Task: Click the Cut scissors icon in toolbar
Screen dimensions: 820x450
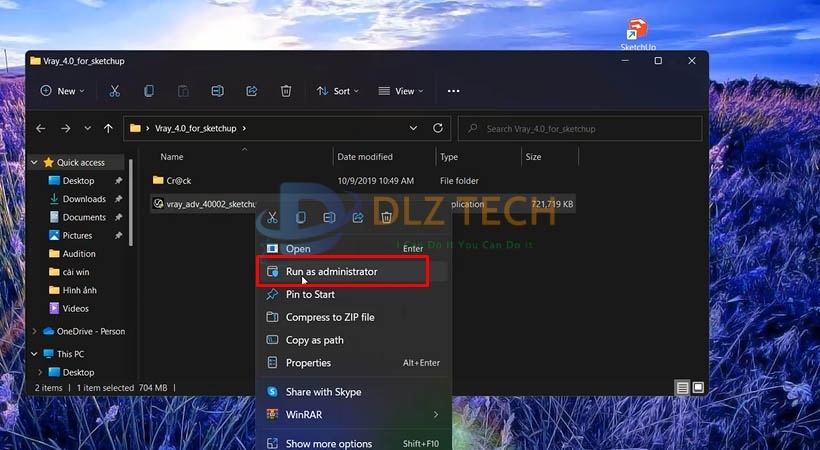Action: [114, 91]
